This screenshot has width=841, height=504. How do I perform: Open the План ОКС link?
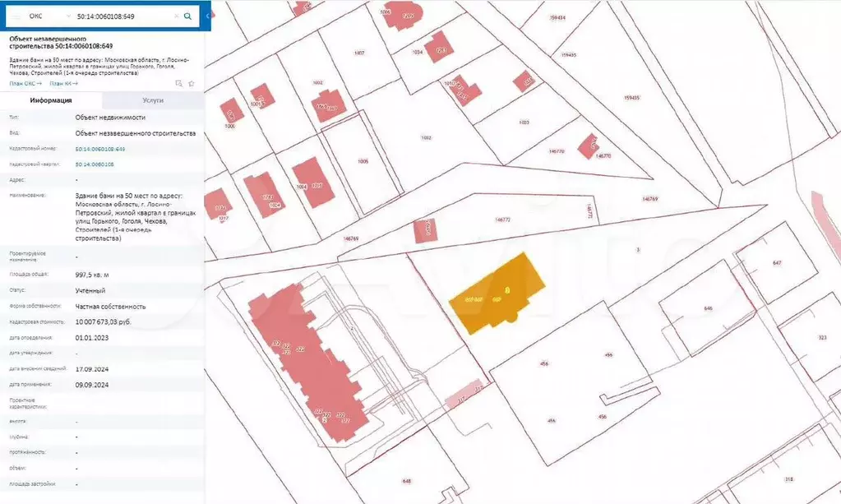pyautogui.click(x=25, y=84)
